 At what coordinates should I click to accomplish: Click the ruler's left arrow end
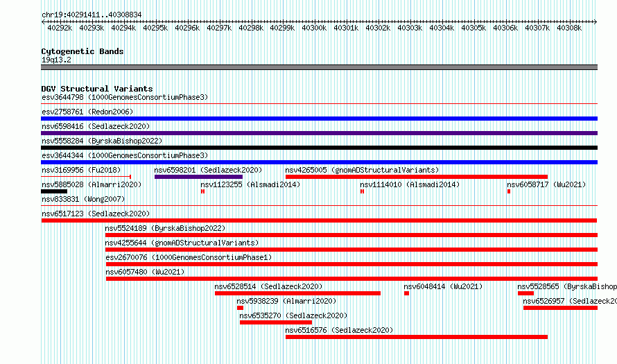(43, 22)
